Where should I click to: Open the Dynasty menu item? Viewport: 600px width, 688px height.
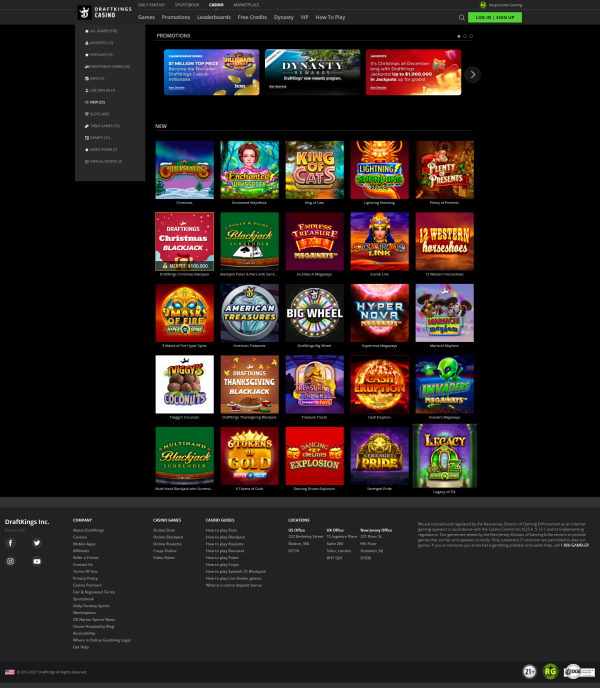coord(284,18)
